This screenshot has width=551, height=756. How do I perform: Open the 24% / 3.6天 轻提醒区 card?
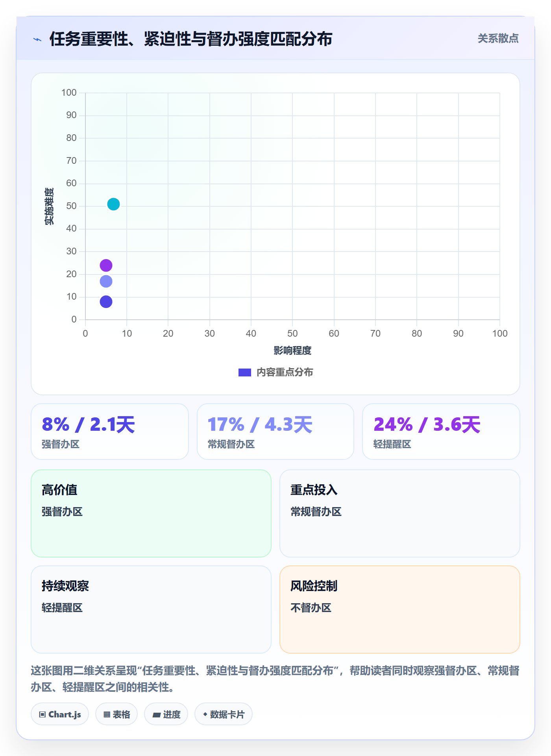click(x=441, y=432)
